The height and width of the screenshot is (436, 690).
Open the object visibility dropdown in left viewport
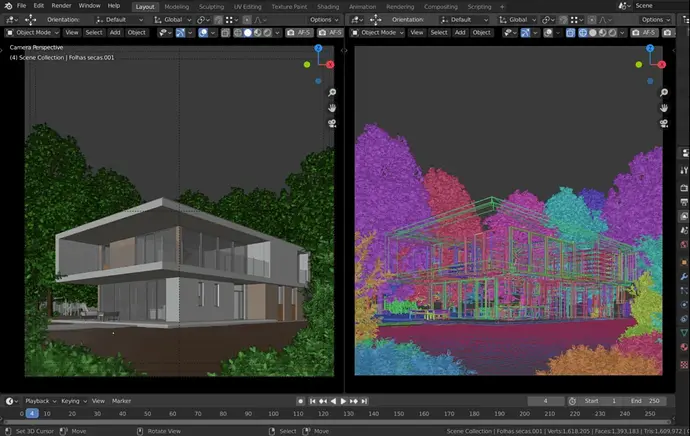[165, 33]
